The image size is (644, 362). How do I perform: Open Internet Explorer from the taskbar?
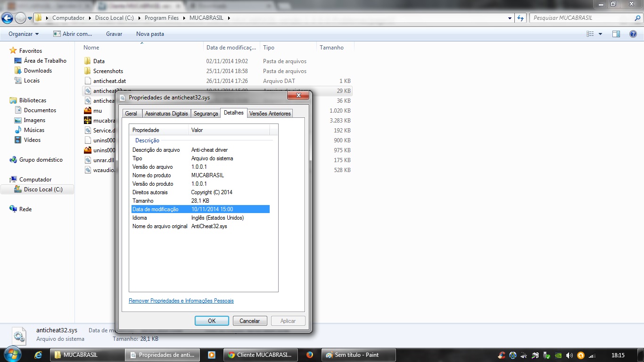(x=38, y=355)
